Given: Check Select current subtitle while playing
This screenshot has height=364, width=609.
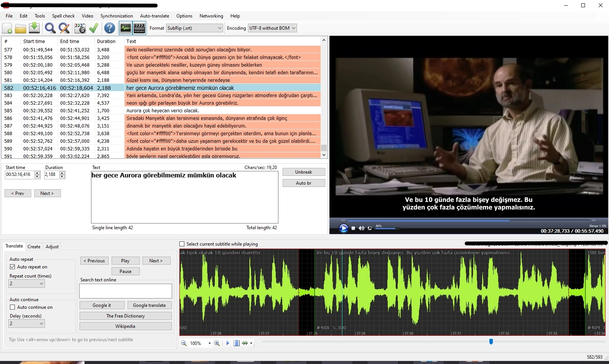Looking at the screenshot, I should tap(182, 244).
